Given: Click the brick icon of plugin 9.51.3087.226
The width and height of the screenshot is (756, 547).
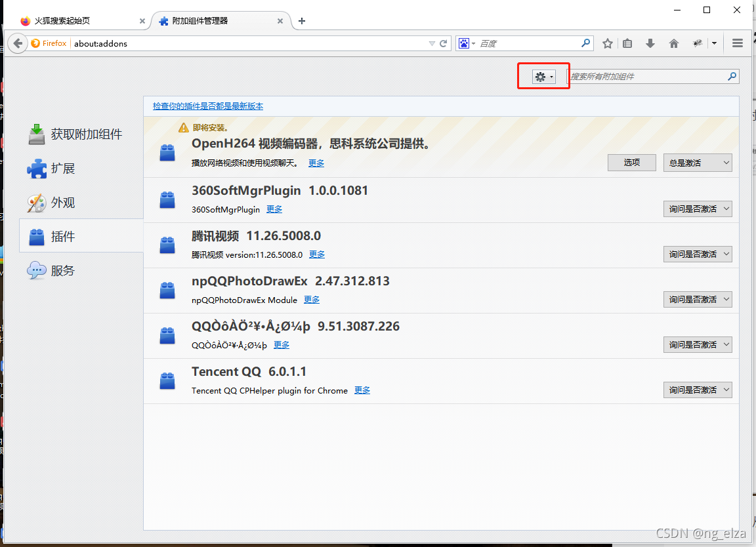Looking at the screenshot, I should pos(167,335).
